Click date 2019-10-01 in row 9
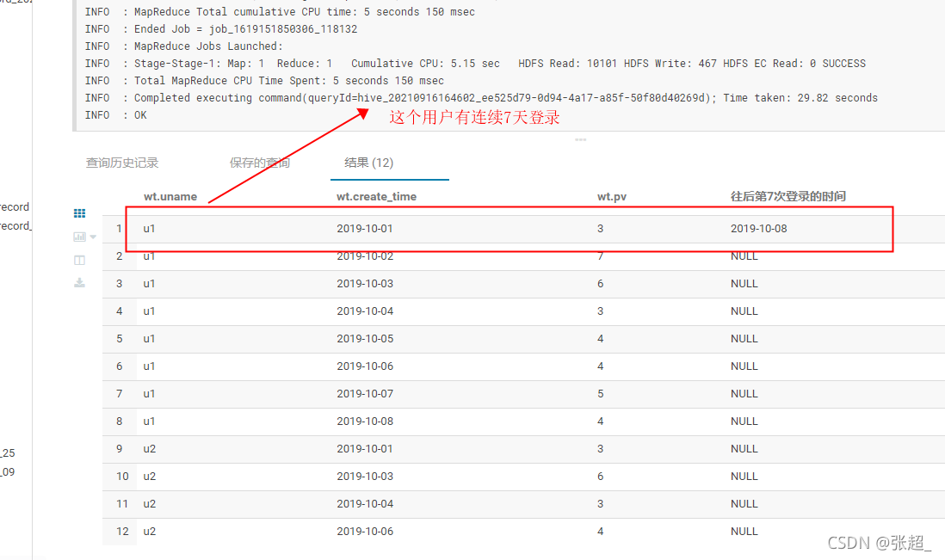The image size is (945, 560). point(365,449)
